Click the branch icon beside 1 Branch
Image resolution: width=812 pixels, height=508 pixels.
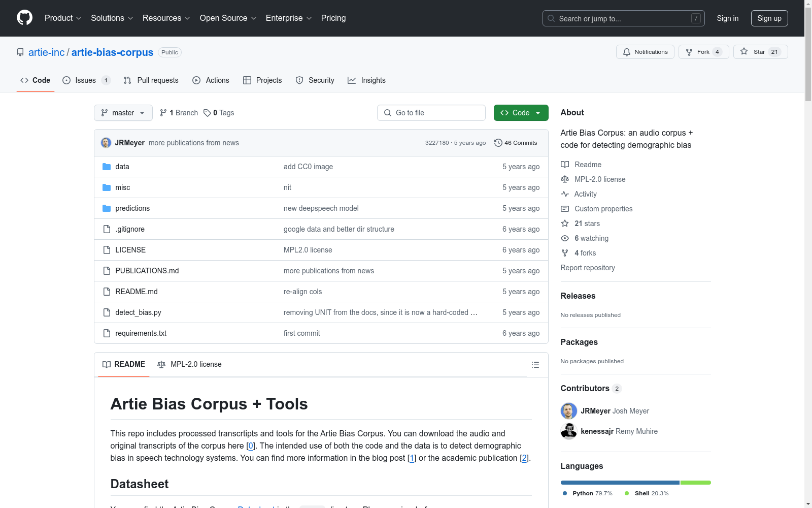[163, 113]
